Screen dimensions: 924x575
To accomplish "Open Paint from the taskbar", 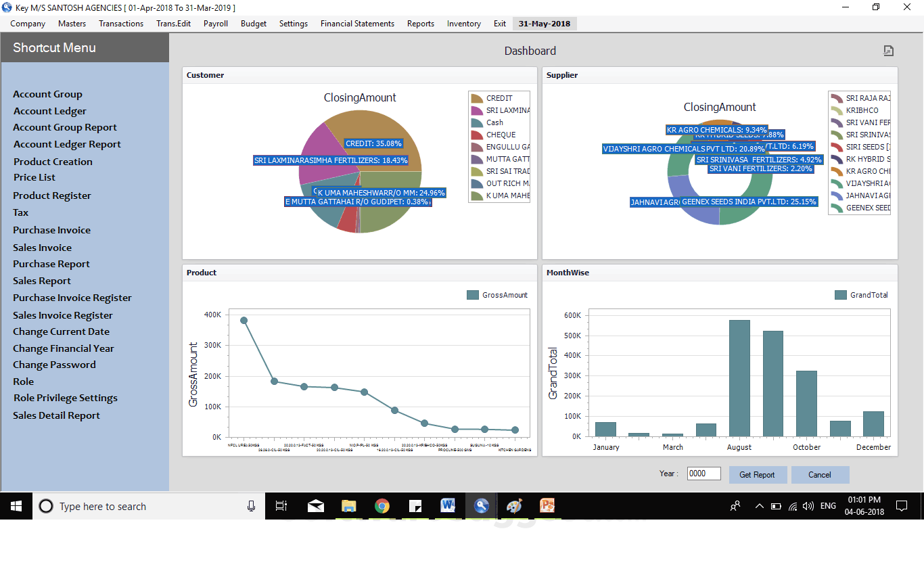I will (x=514, y=506).
